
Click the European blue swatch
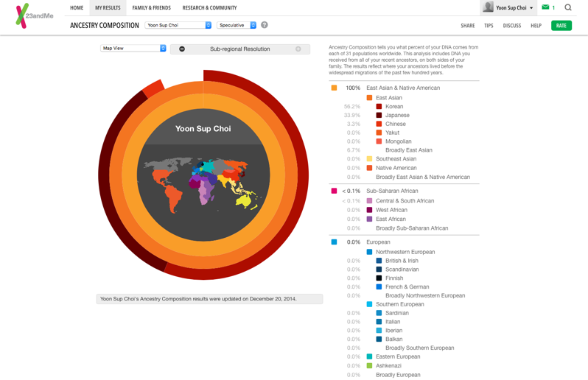point(334,242)
